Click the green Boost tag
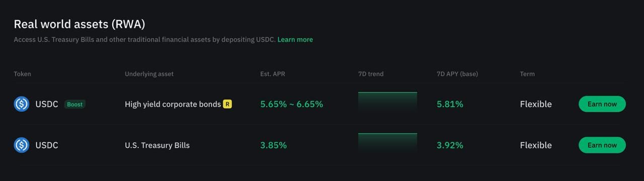The image size is (644, 181). tap(75, 104)
